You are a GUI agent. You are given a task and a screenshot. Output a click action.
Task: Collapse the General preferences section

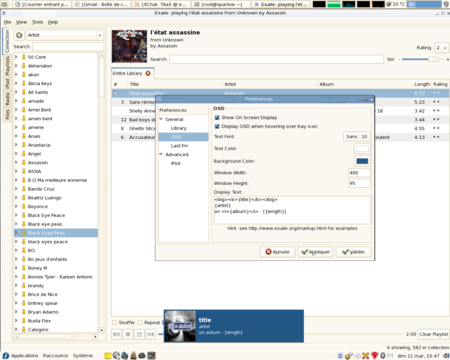(161, 119)
